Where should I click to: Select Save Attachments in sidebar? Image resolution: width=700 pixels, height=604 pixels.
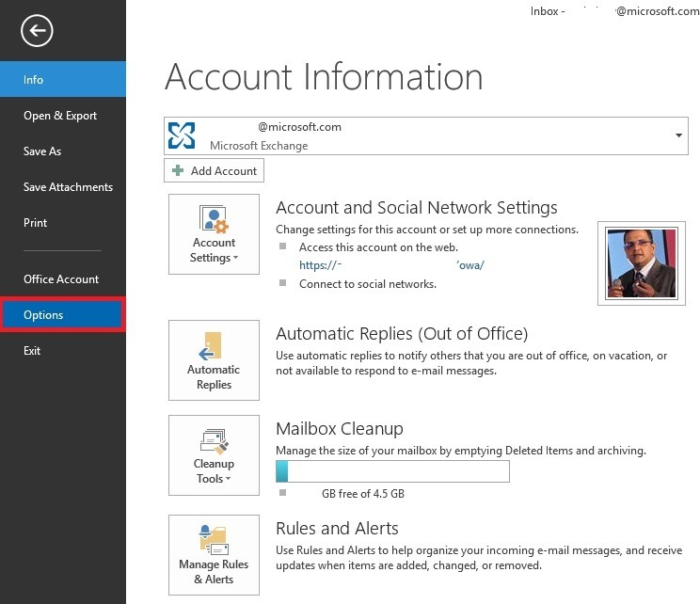point(63,186)
